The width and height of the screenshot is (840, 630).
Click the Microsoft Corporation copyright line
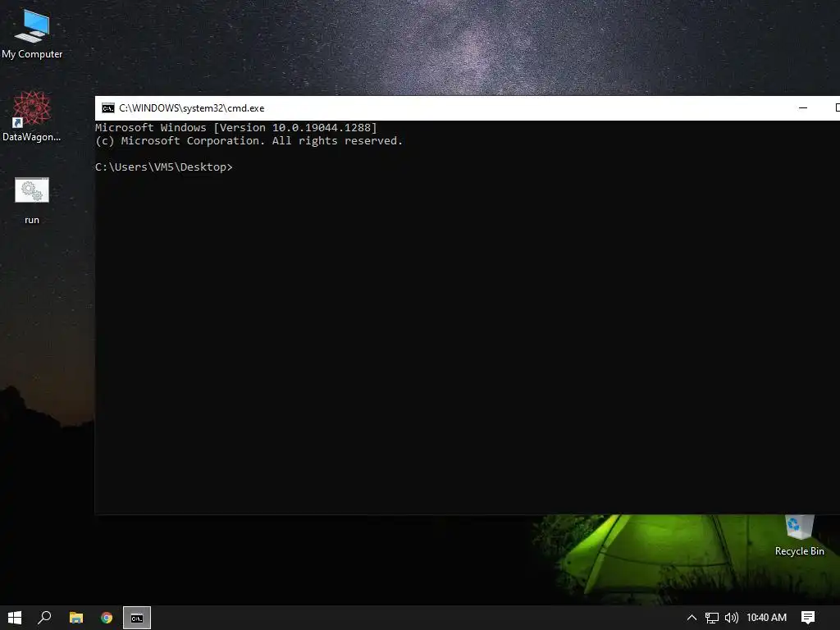tap(249, 141)
